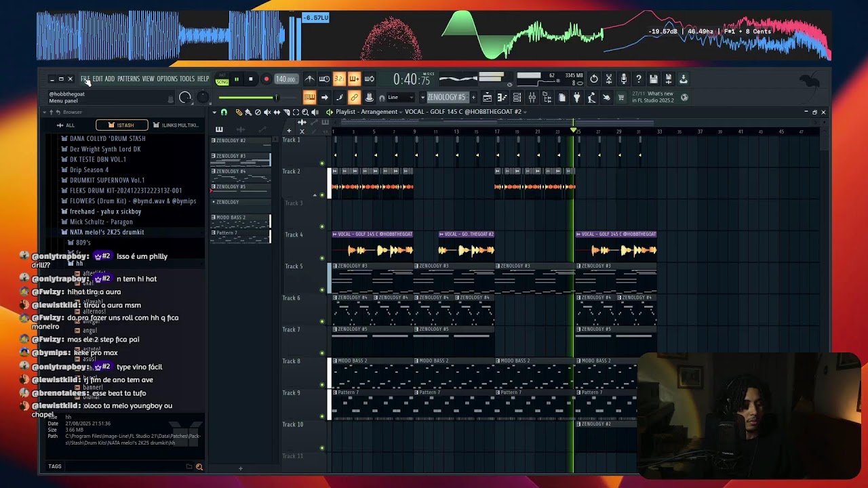
Task: Arm recording with the record button
Action: click(x=266, y=79)
